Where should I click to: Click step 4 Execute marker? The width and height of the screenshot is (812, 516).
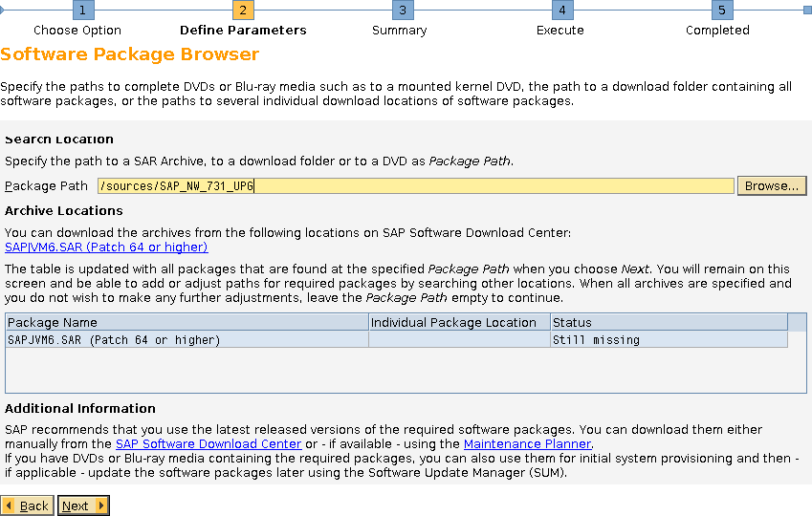click(562, 10)
